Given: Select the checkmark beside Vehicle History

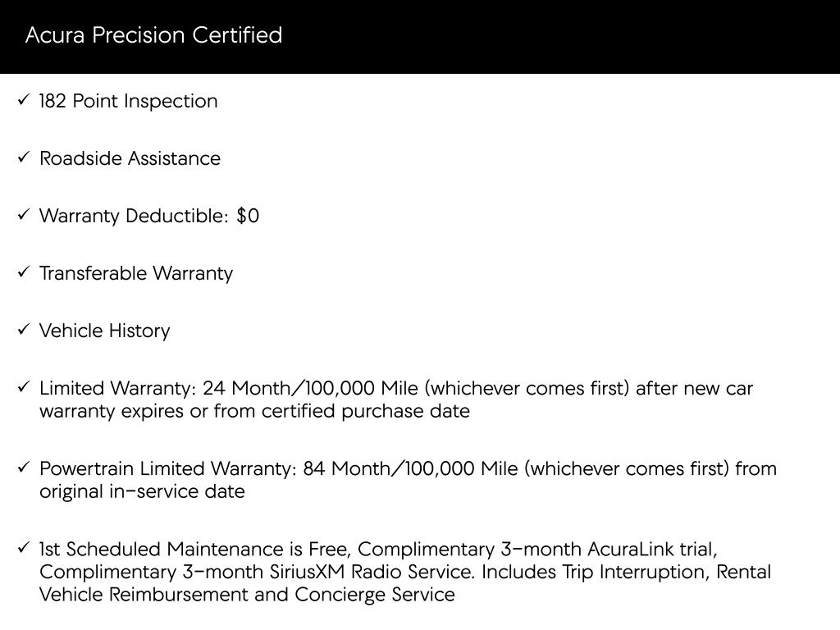Looking at the screenshot, I should [x=24, y=331].
